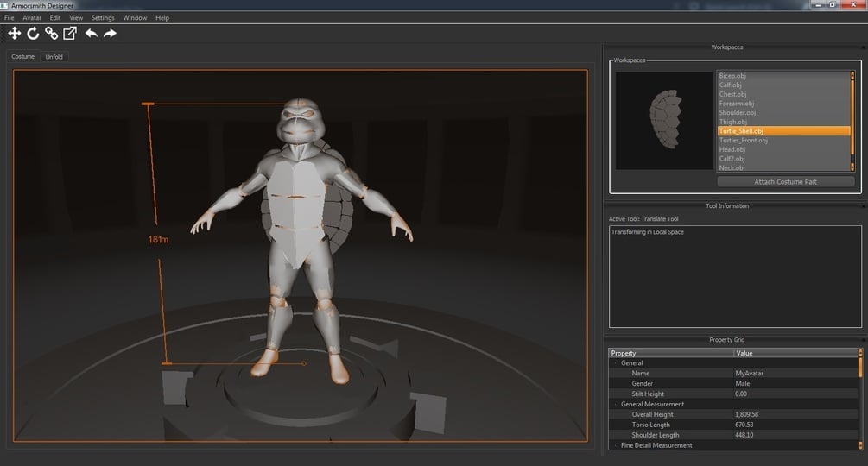
Task: Click the Property Grid panel title bar
Action: 727,340
